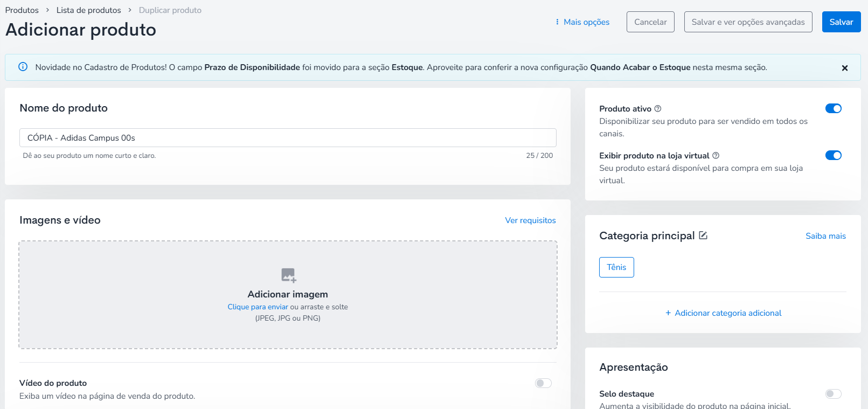
Task: Toggle the Produto ativo switch
Action: tap(833, 109)
